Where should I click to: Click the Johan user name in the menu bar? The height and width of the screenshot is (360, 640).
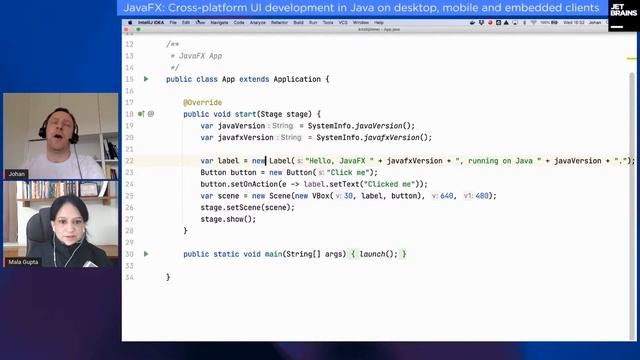pyautogui.click(x=595, y=23)
